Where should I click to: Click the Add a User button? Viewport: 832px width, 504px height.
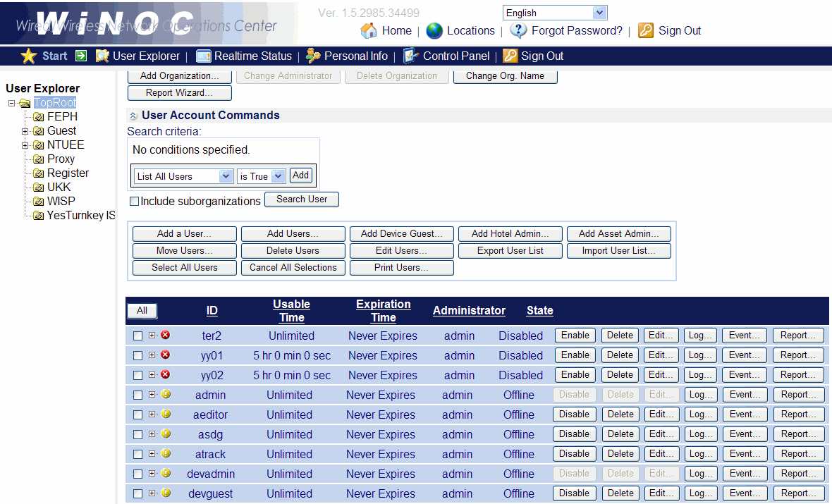pos(185,234)
